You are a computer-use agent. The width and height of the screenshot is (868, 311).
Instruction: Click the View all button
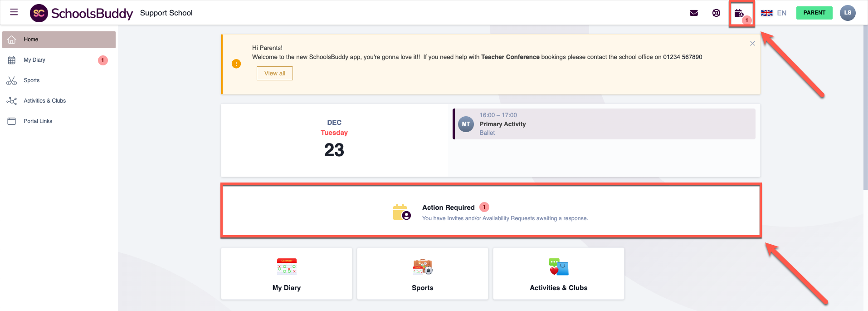275,73
